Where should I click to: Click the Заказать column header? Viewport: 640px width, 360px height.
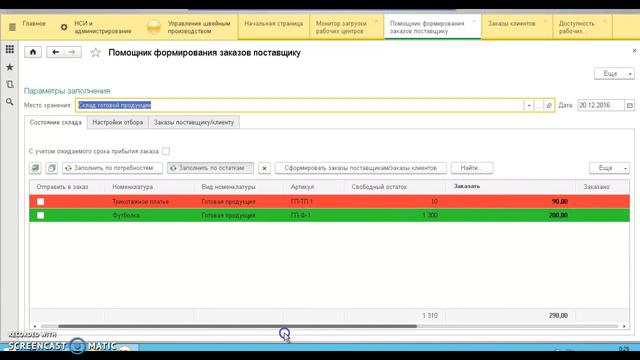point(511,187)
